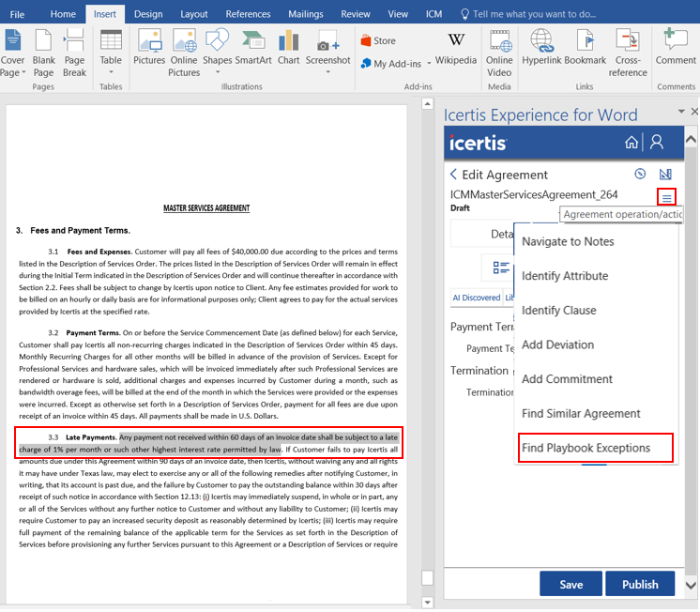This screenshot has height=612, width=700.
Task: Switch to the Design ribbon tab
Action: (x=147, y=14)
